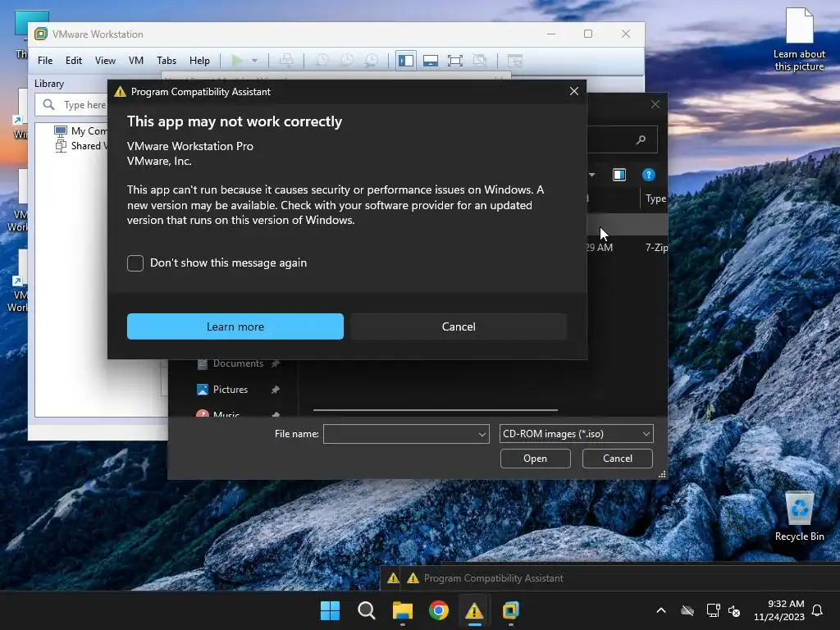Viewport: 840px width, 630px height.
Task: Click the blue help icon in file dialog
Action: [648, 175]
